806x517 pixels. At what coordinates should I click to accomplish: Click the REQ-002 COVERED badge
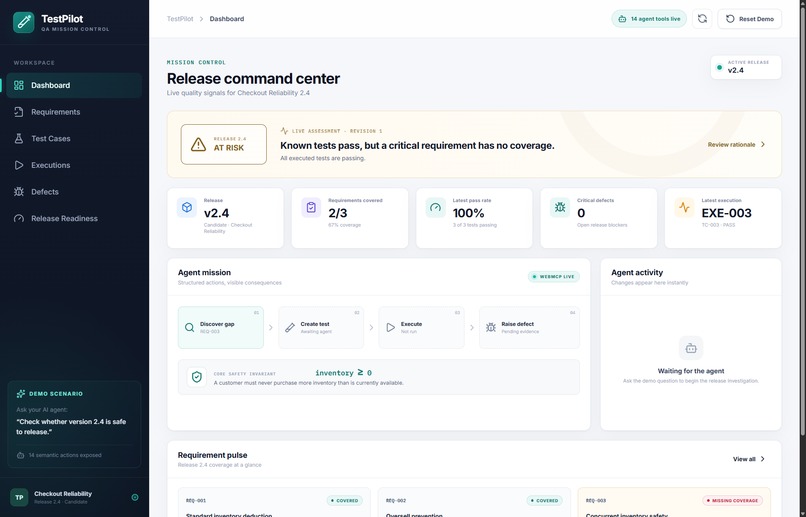point(544,501)
